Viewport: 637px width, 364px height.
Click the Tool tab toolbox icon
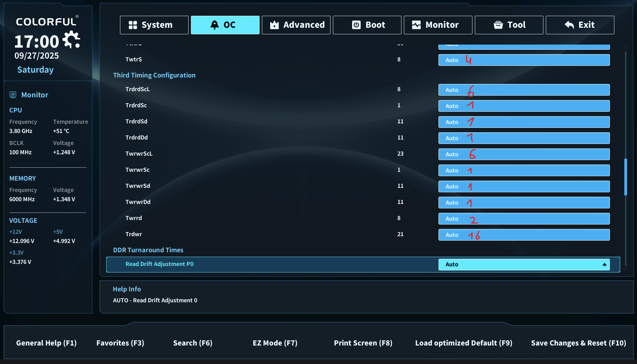[498, 25]
